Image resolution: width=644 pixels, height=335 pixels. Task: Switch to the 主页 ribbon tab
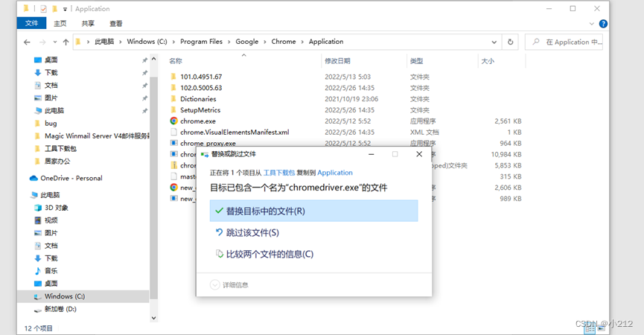pos(60,23)
